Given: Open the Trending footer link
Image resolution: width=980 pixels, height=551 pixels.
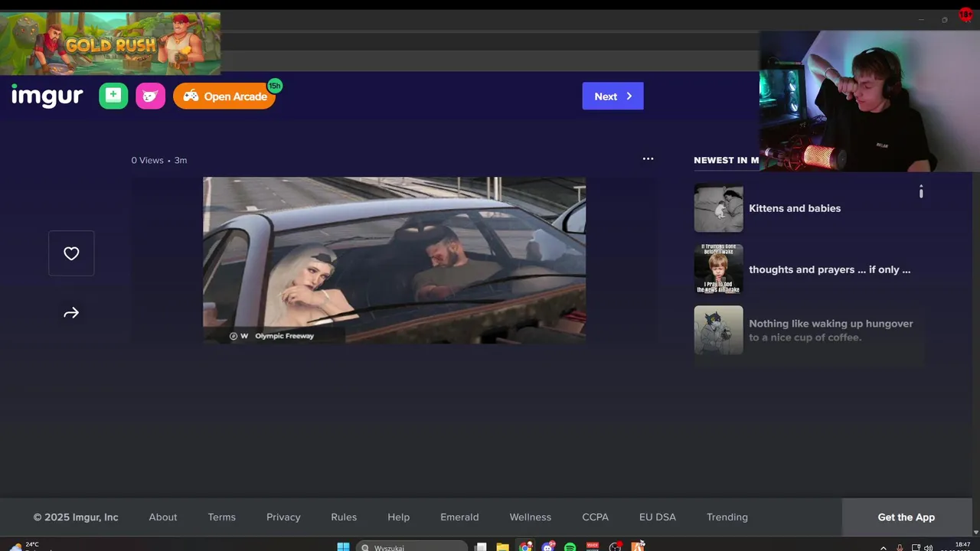Looking at the screenshot, I should coord(727,517).
